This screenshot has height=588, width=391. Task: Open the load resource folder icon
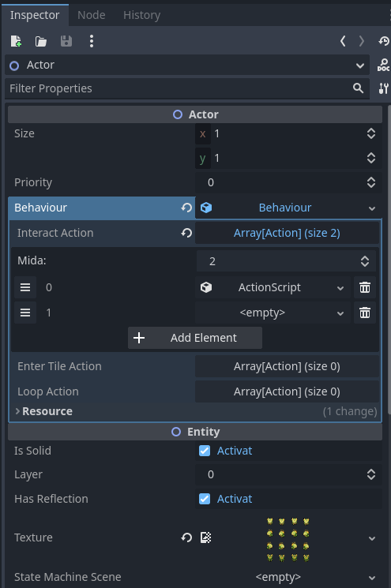(x=41, y=41)
